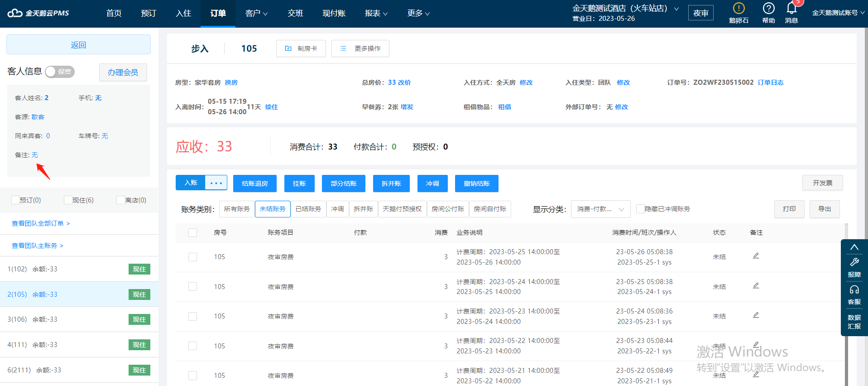Click the three-dot more button beside 入账
The height and width of the screenshot is (386, 868).
tap(216, 183)
